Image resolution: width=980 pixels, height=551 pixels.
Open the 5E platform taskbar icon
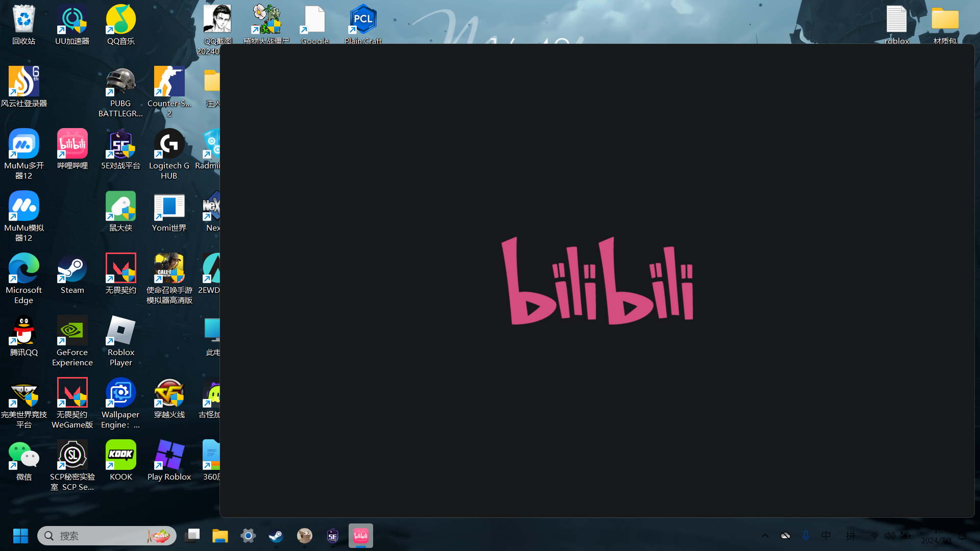pos(333,536)
